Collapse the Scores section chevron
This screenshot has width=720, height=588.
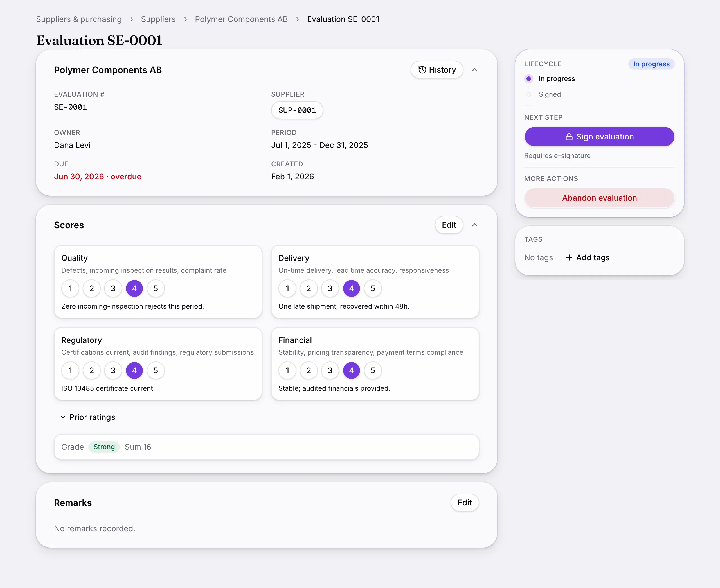click(474, 225)
